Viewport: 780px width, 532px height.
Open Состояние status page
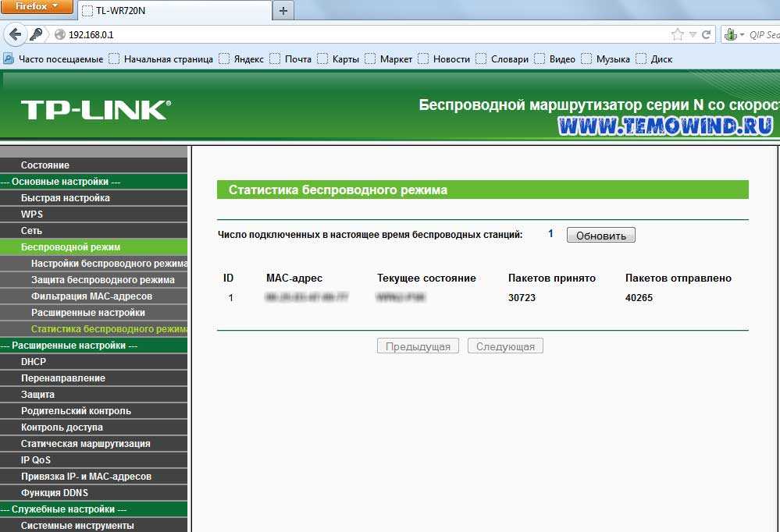[94, 165]
